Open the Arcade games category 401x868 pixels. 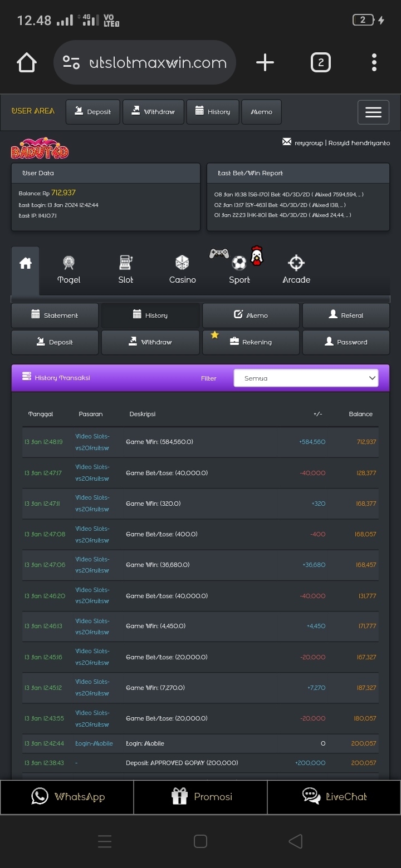click(296, 270)
